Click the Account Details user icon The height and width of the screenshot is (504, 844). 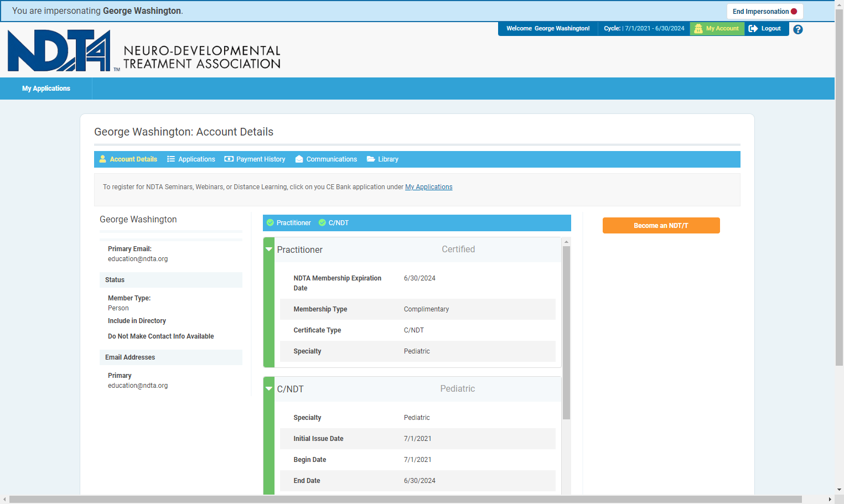tap(103, 159)
